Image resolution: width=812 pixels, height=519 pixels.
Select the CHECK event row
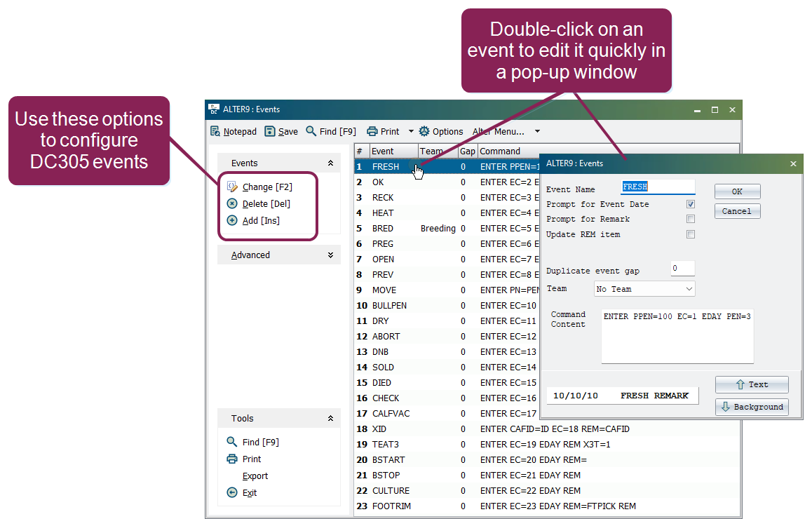(x=447, y=398)
